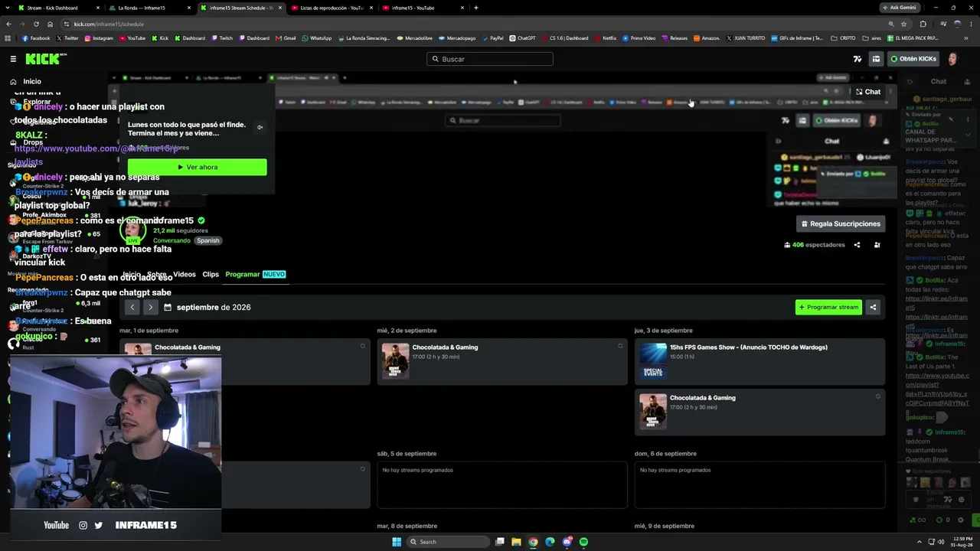Screen dimensions: 980x551
Task: Go to next month in schedule
Action: (x=150, y=307)
